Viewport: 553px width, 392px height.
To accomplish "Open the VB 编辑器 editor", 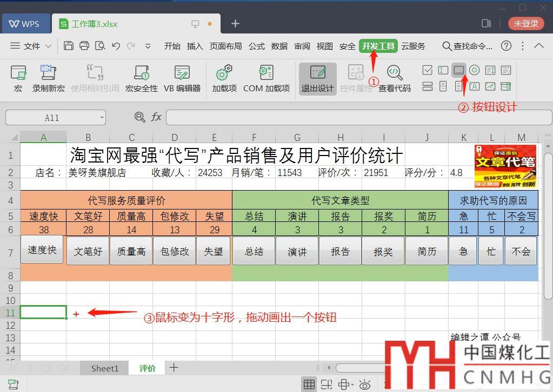I will [x=182, y=78].
